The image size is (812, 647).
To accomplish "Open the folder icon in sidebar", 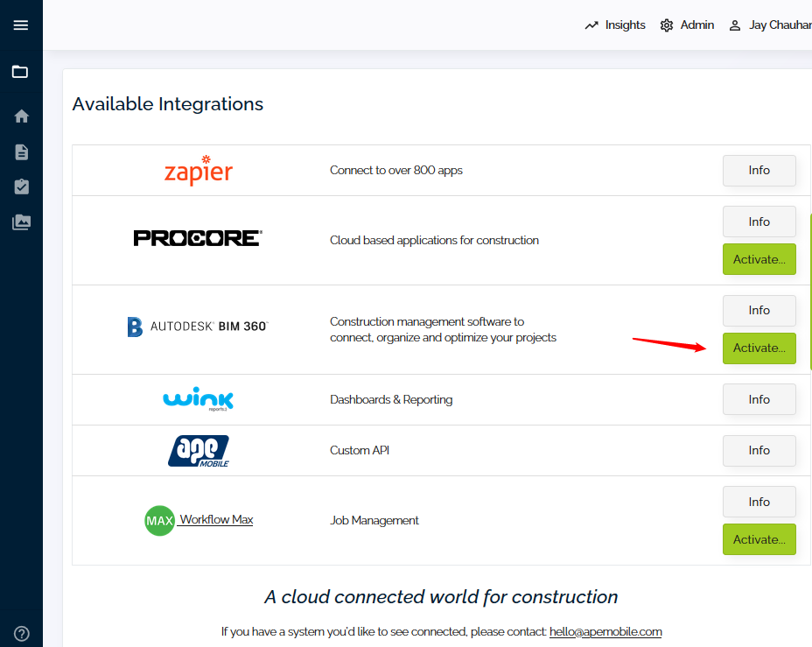I will tap(20, 72).
